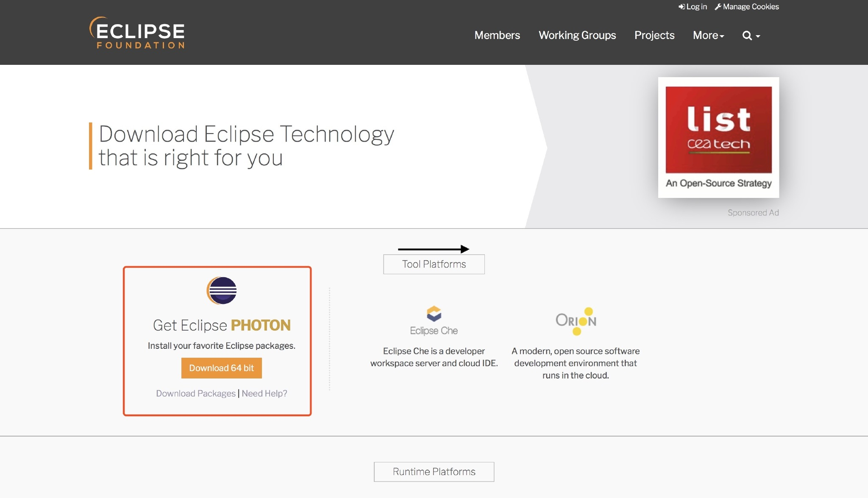Click the wrench icon beside Manage Cookies
The height and width of the screenshot is (498, 868).
coord(718,6)
